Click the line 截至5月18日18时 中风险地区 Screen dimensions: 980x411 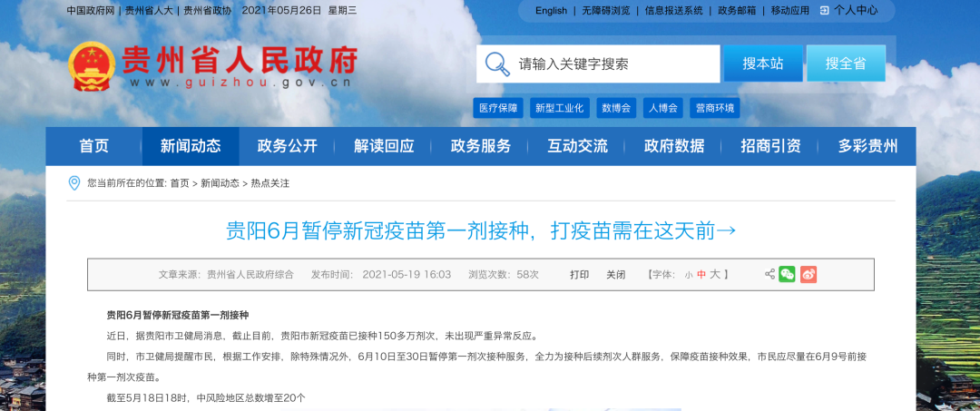[x=206, y=397]
